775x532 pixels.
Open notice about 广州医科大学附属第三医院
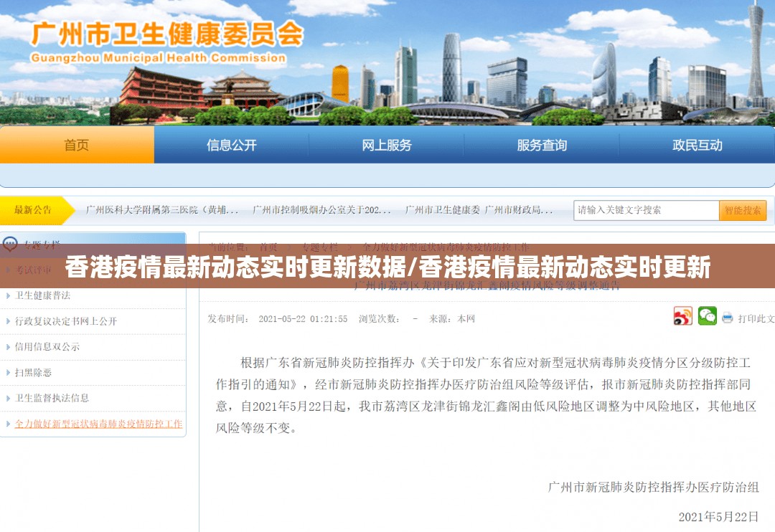pos(162,210)
